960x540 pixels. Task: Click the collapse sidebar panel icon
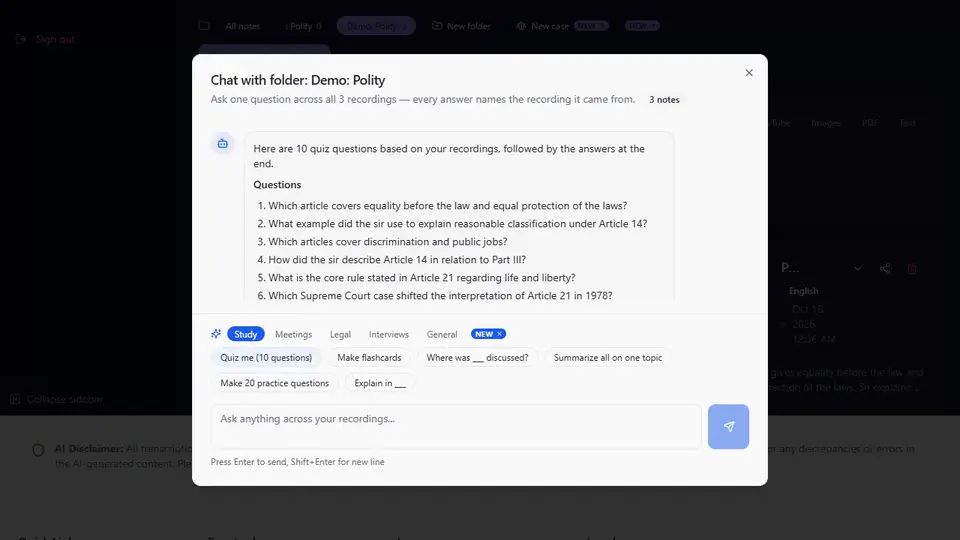(x=15, y=399)
